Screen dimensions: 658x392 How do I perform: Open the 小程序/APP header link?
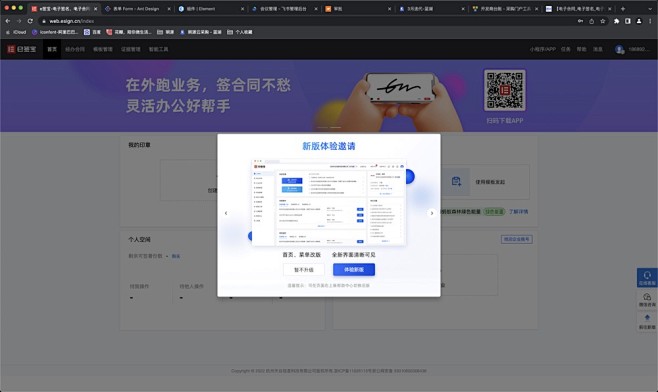[x=542, y=49]
